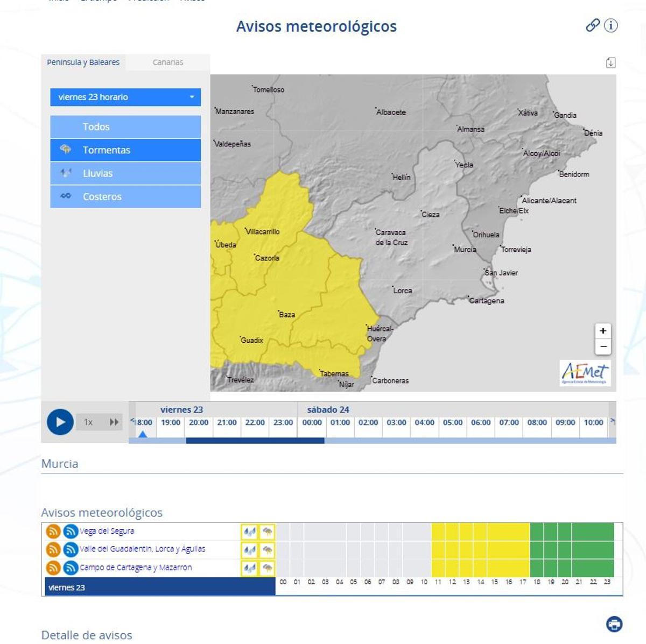
Task: Play the warnings animation
Action: (x=60, y=422)
